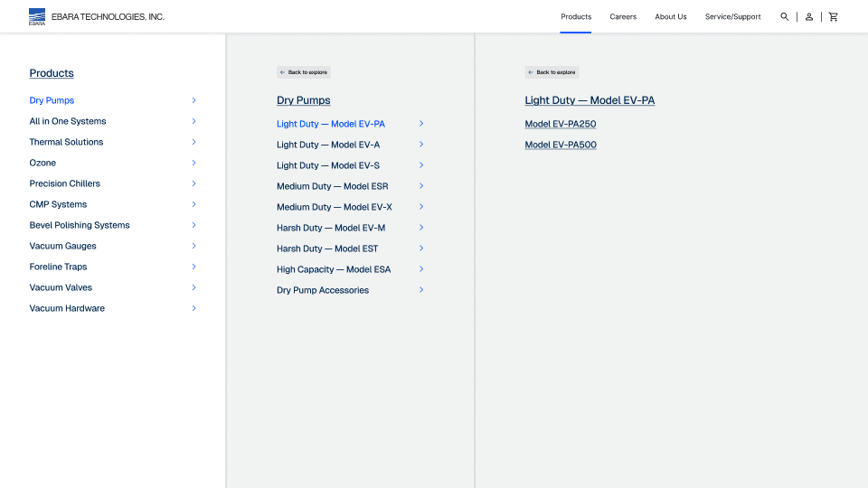The image size is (868, 488).
Task: Open the Light Duty — Model EV-PA heading link
Action: point(590,100)
